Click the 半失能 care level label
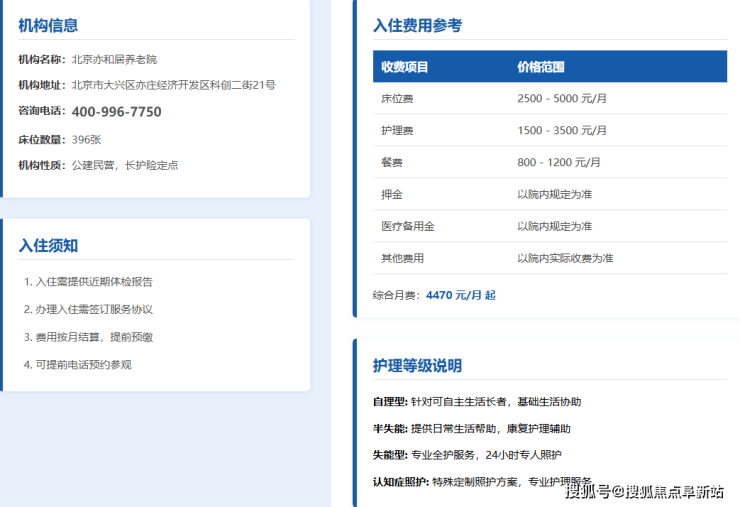The height and width of the screenshot is (507, 740). pos(390,429)
